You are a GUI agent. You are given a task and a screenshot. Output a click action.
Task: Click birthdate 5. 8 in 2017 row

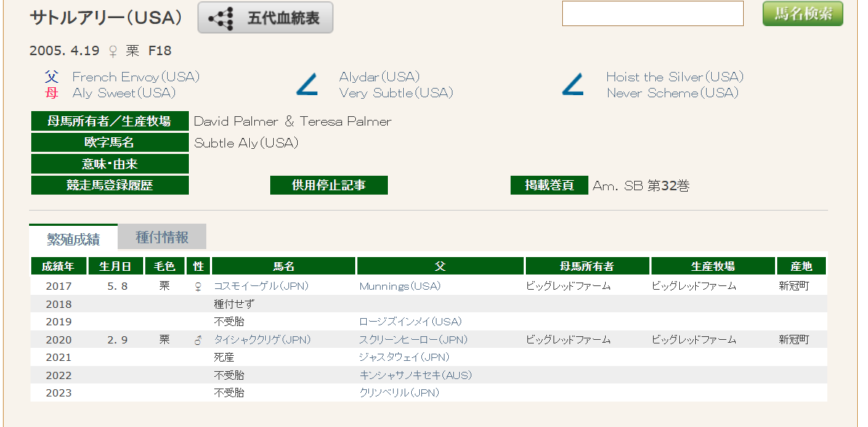pyautogui.click(x=118, y=287)
